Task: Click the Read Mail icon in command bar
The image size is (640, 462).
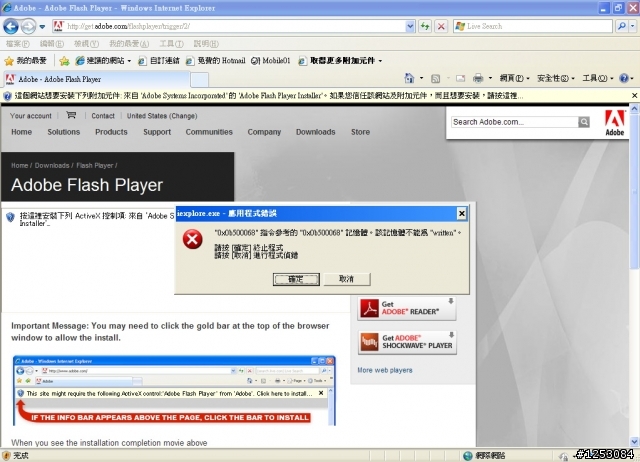Action: tap(460, 78)
